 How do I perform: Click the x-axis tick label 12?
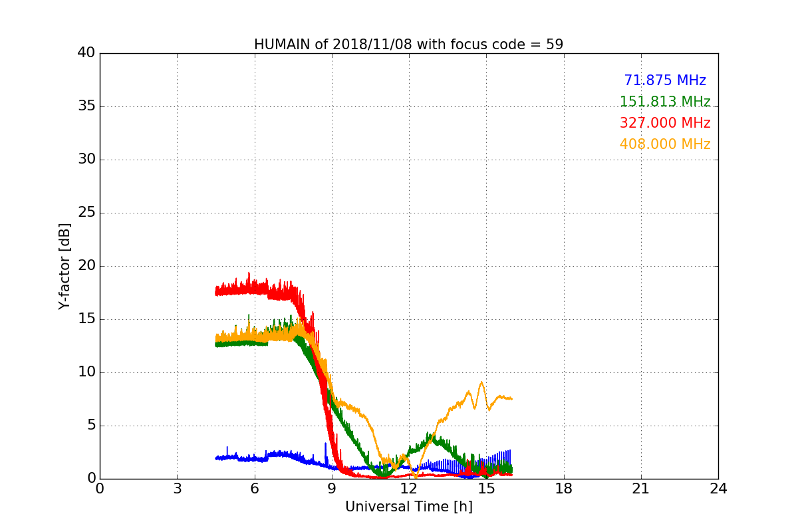pos(409,488)
